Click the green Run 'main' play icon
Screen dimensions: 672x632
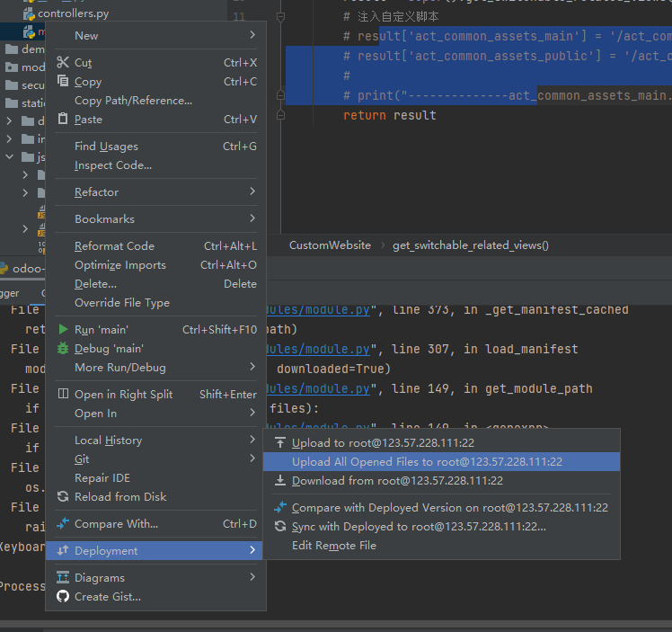click(63, 330)
